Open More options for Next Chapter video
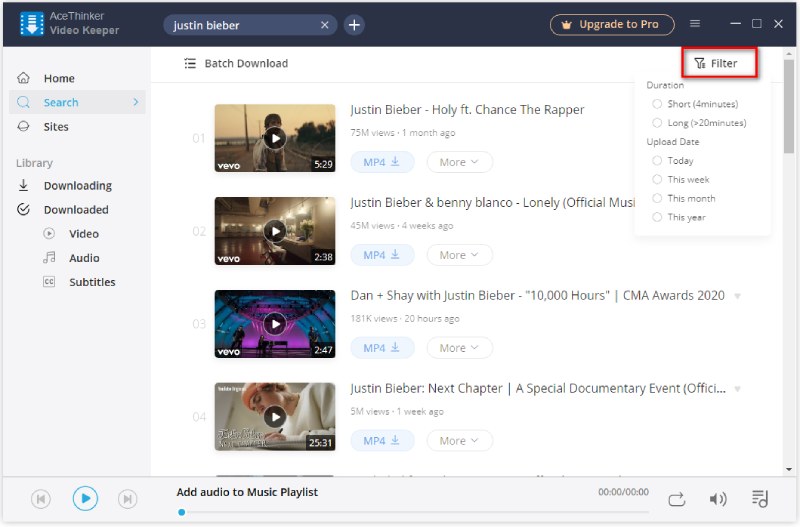 (460, 441)
